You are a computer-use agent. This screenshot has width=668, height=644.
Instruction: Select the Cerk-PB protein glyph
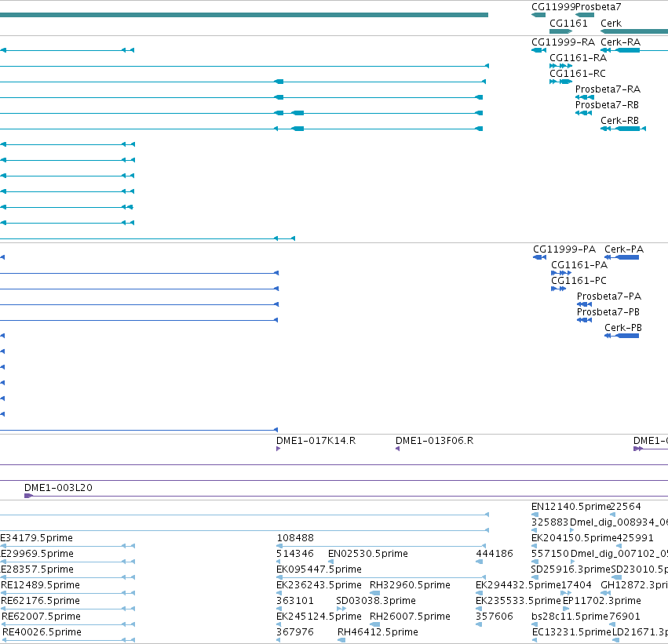coord(622,336)
